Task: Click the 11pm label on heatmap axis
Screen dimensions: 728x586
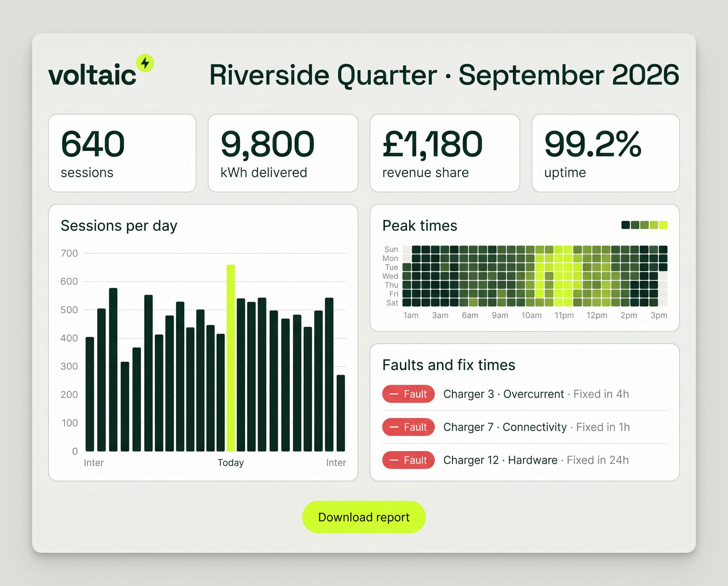Action: point(564,315)
